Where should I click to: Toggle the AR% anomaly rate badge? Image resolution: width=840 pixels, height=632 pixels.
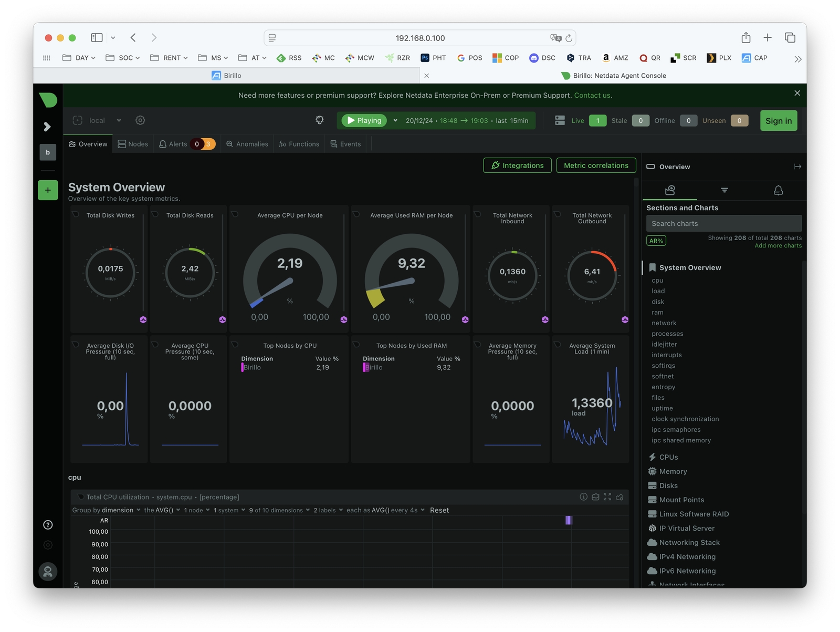tap(656, 241)
